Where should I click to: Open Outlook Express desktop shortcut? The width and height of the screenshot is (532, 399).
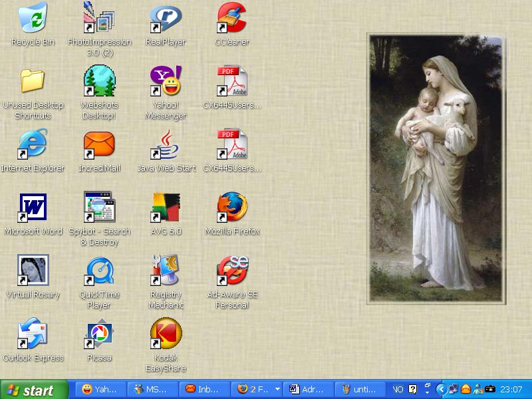coord(33,334)
